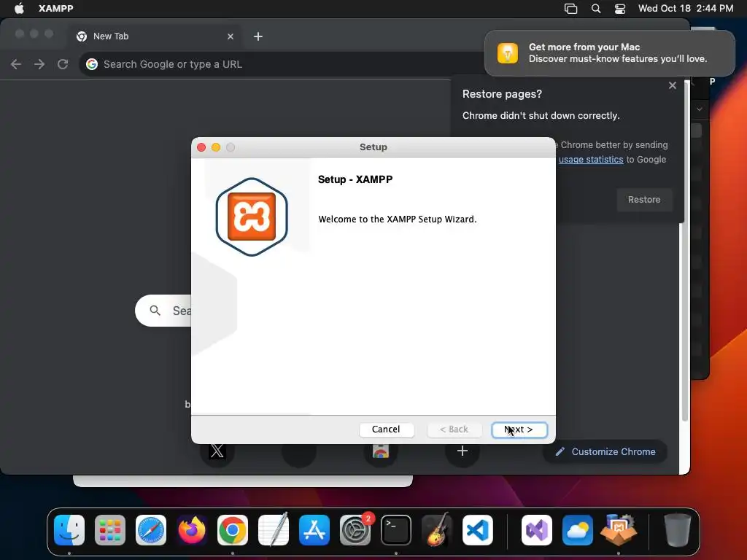Reload the page in Chrome
The height and width of the screenshot is (560, 747).
63,64
